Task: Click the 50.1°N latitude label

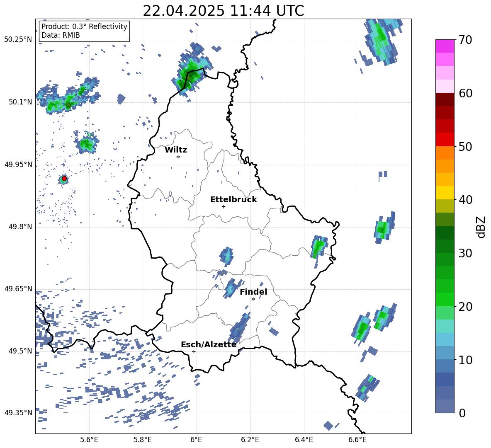Action: (20, 102)
